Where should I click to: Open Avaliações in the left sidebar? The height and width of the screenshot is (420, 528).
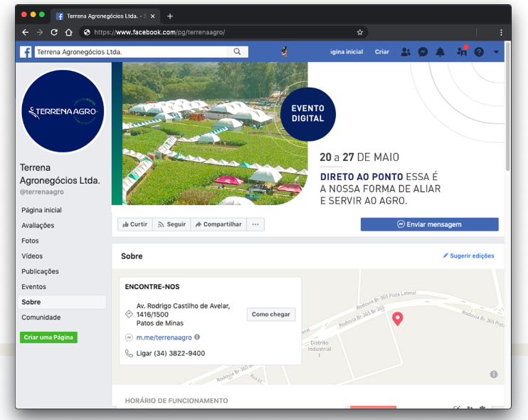[38, 226]
